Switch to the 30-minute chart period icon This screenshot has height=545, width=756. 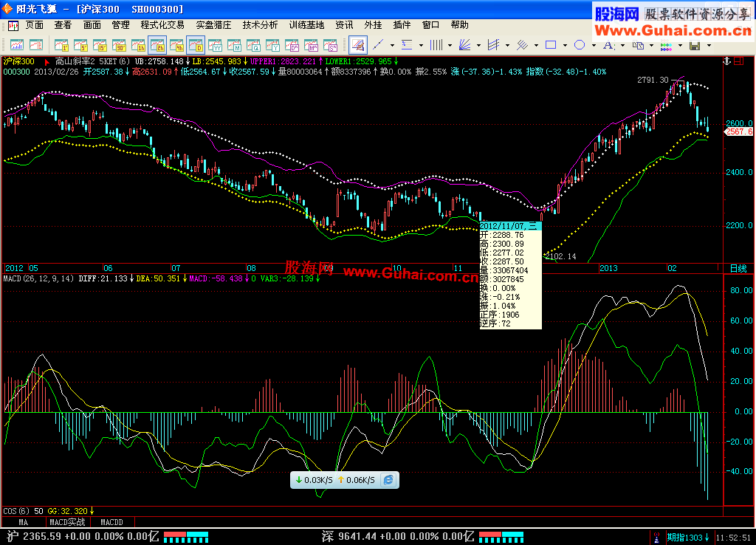pos(119,45)
